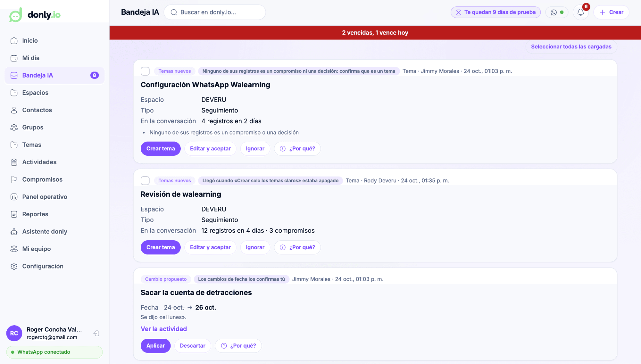Image resolution: width=641 pixels, height=364 pixels.
Task: Click Editar y aceptar on Configuración WhatsApp card
Action: click(x=210, y=149)
